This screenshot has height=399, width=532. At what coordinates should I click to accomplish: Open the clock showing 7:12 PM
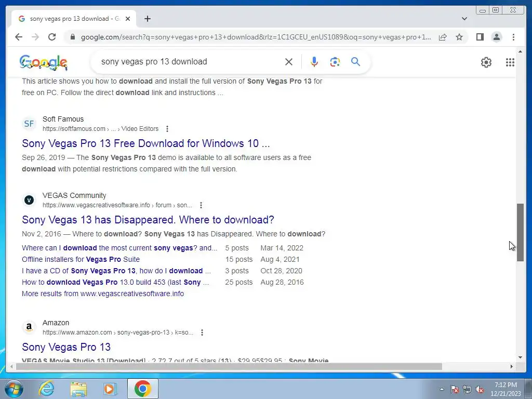coord(506,389)
